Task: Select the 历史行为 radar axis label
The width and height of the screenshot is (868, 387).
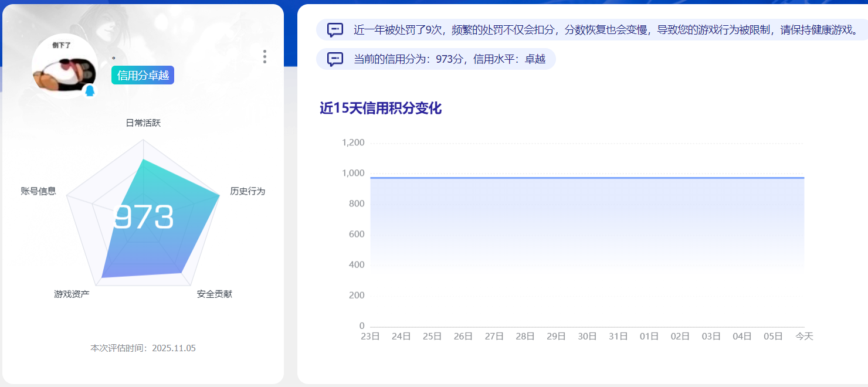Action: coord(247,191)
